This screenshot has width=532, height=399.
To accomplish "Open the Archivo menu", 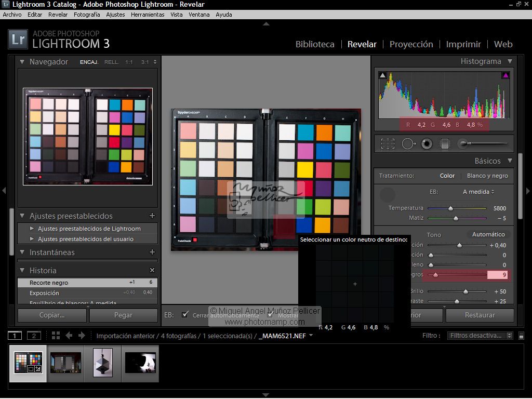I will (x=12, y=15).
